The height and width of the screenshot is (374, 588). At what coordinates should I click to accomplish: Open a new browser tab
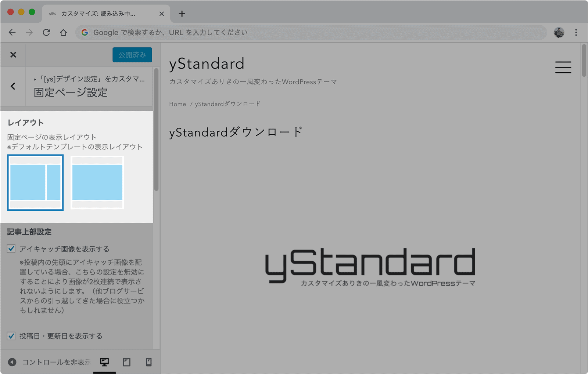[x=182, y=14]
